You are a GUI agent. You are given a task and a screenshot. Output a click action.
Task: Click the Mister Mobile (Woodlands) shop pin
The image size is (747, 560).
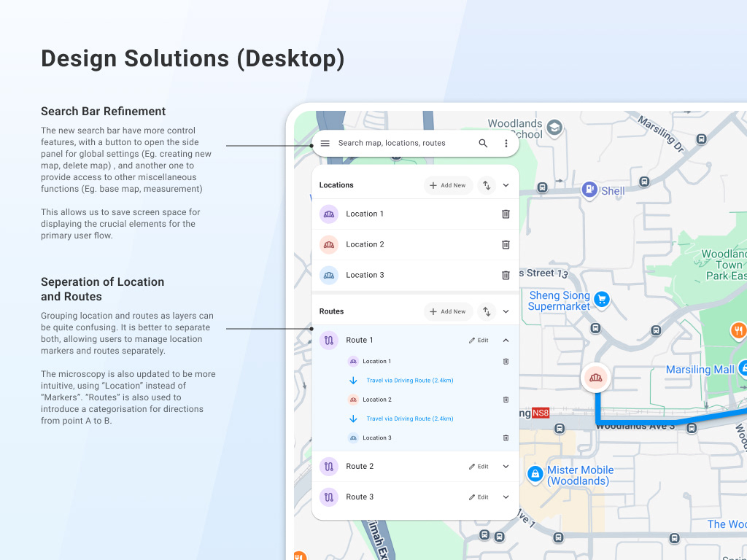pos(535,474)
